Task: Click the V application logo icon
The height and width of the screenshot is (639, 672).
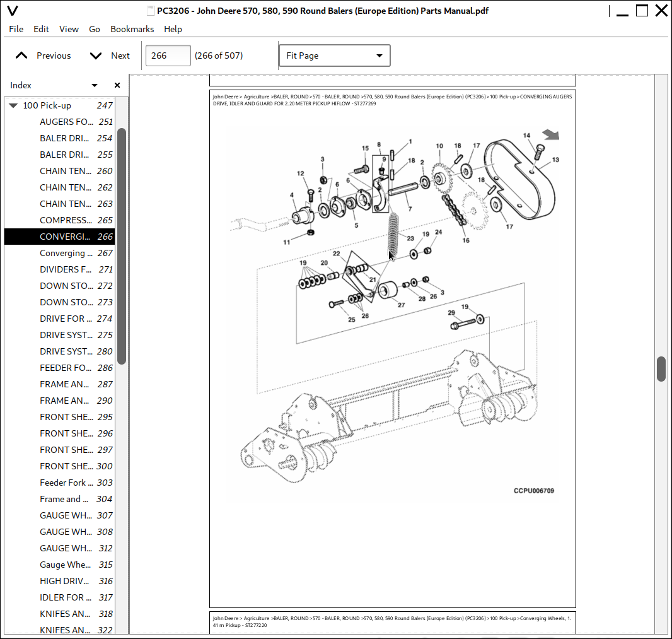Action: (x=12, y=11)
